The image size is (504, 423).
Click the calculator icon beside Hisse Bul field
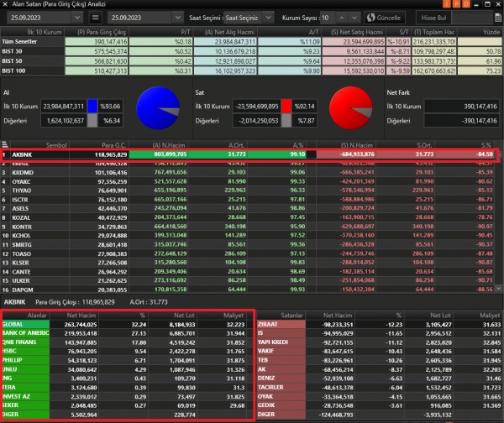pos(498,18)
